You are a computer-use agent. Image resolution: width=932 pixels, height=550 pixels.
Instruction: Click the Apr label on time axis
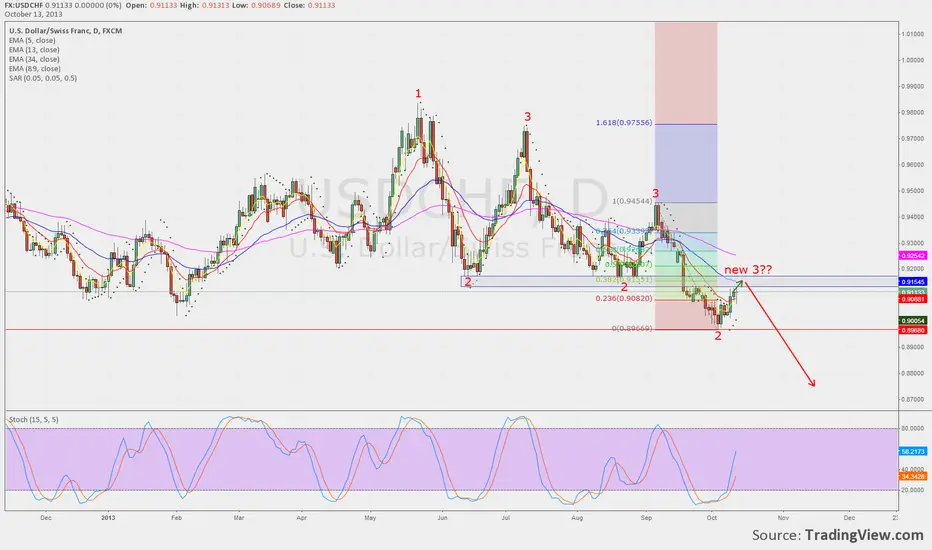(301, 518)
